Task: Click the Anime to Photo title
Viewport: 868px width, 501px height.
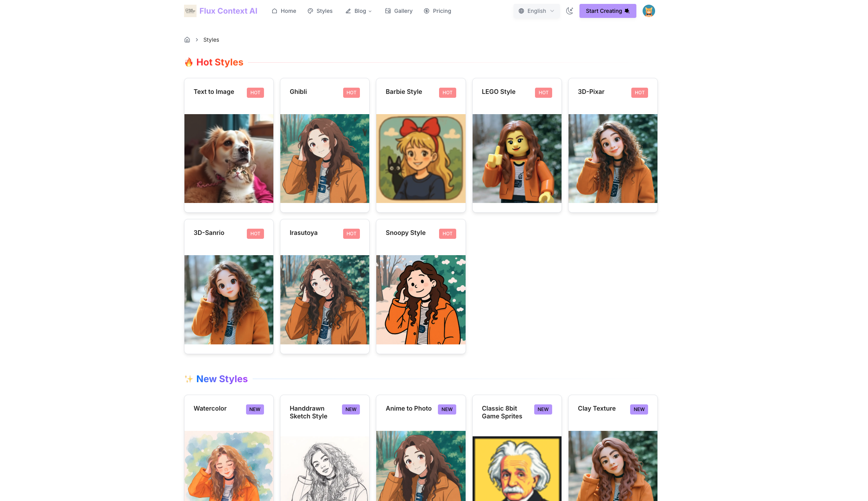Action: pos(409,408)
